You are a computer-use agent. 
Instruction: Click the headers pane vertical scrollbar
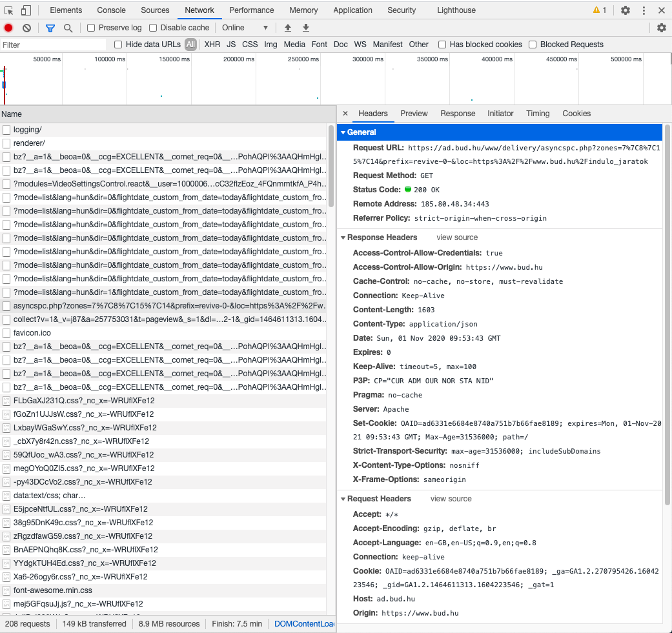[x=667, y=315]
